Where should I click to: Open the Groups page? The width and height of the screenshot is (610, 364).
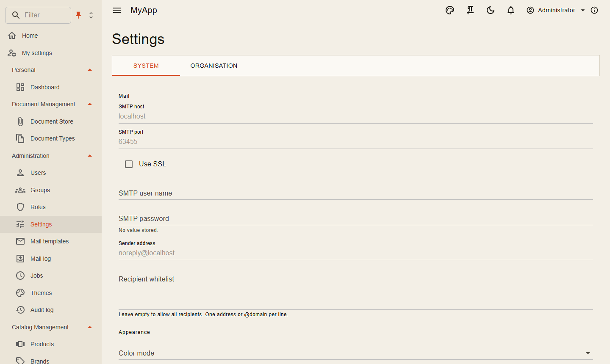click(51, 190)
